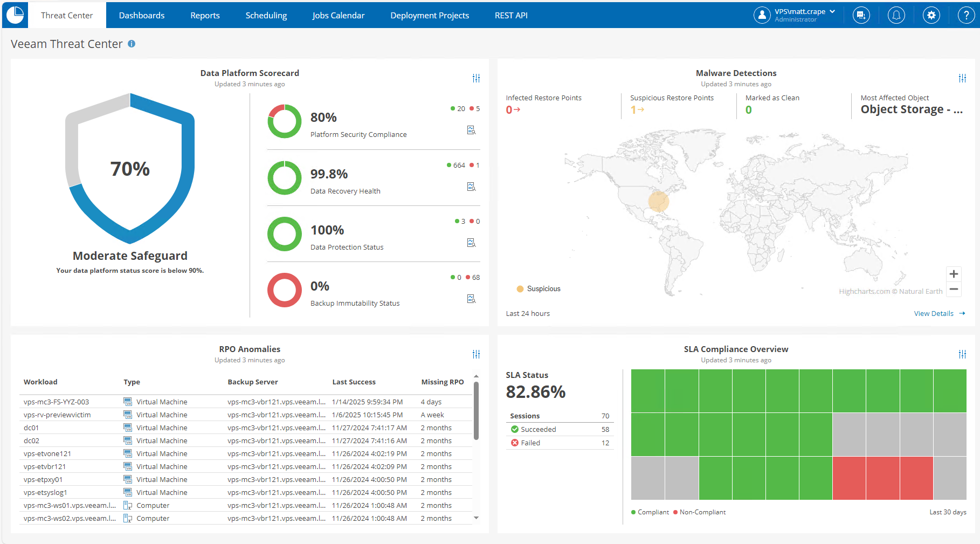Open the notifications bell icon
Screen dimensions: 980x544
896,15
